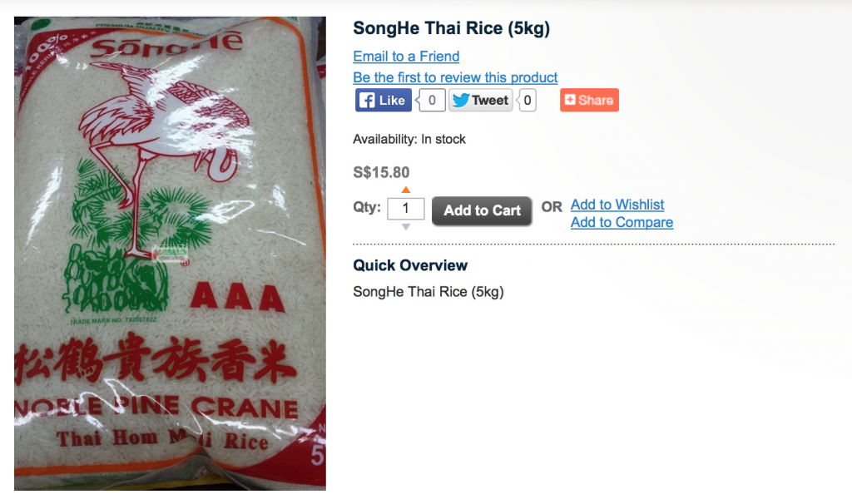Click the orange Share button label
The height and width of the screenshot is (504, 852).
click(x=596, y=100)
